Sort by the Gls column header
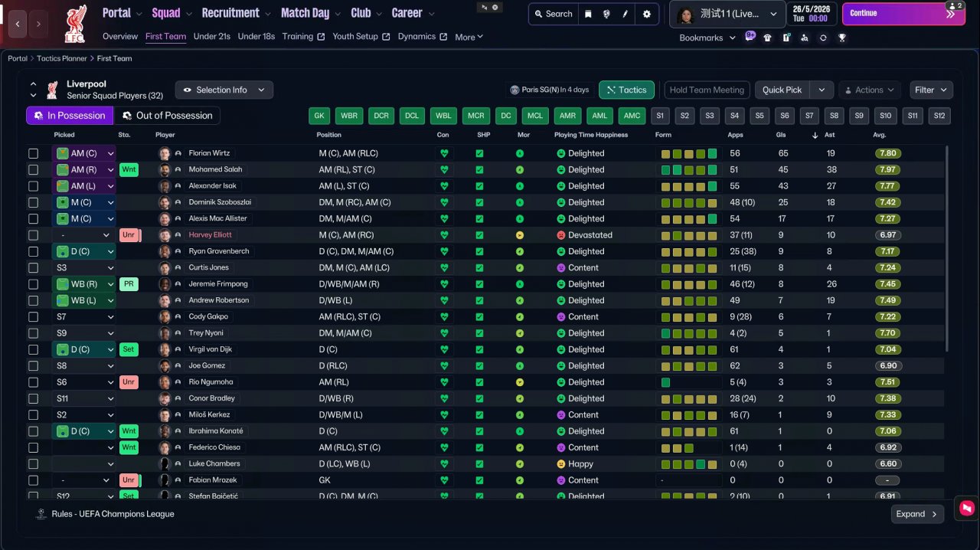This screenshot has height=550, width=980. tap(782, 135)
